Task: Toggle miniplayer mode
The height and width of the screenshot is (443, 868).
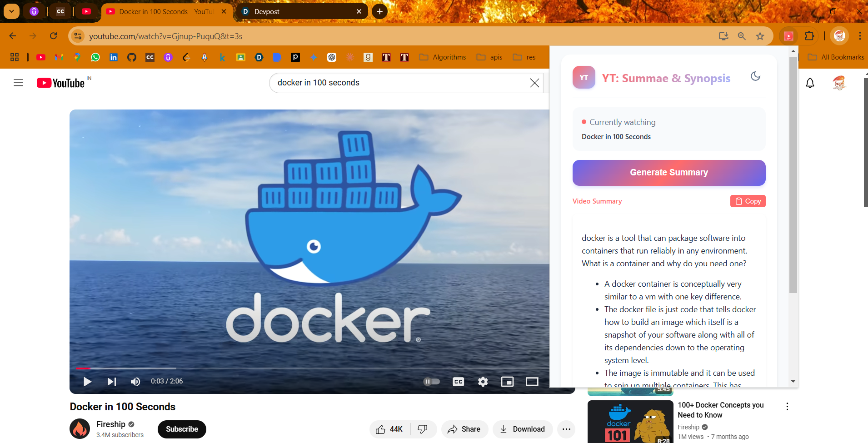Action: tap(507, 382)
